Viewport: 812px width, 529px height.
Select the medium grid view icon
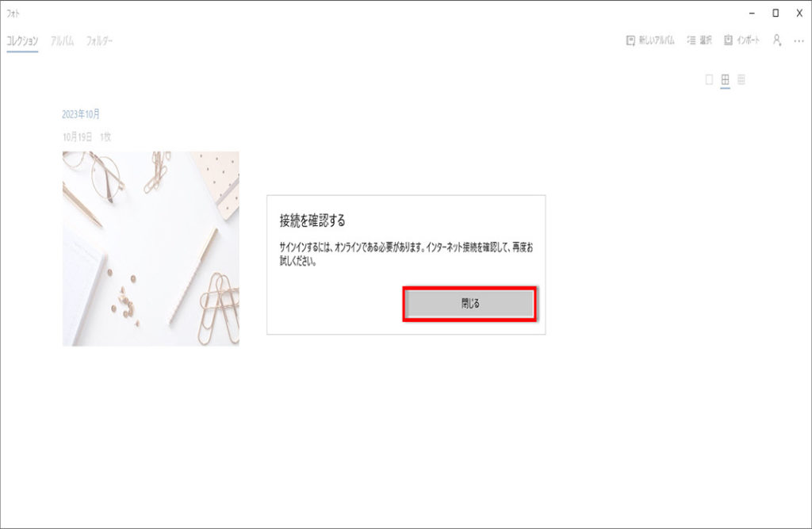(x=725, y=79)
